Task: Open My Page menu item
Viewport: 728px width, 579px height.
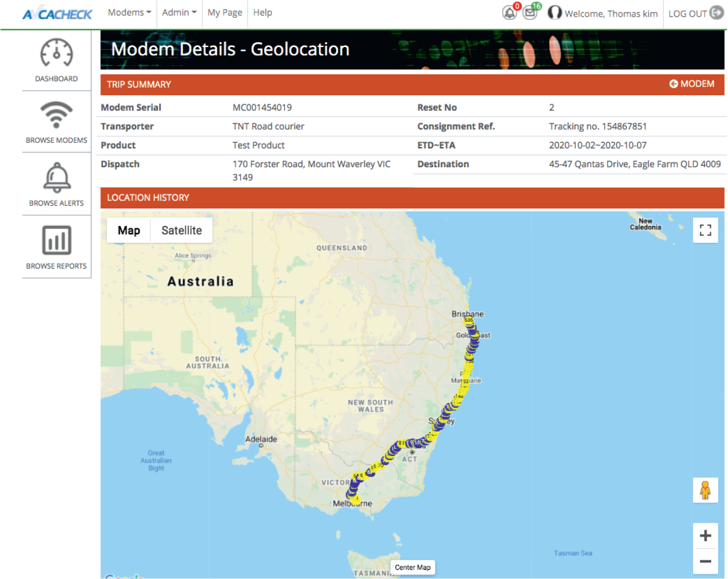Action: [225, 13]
